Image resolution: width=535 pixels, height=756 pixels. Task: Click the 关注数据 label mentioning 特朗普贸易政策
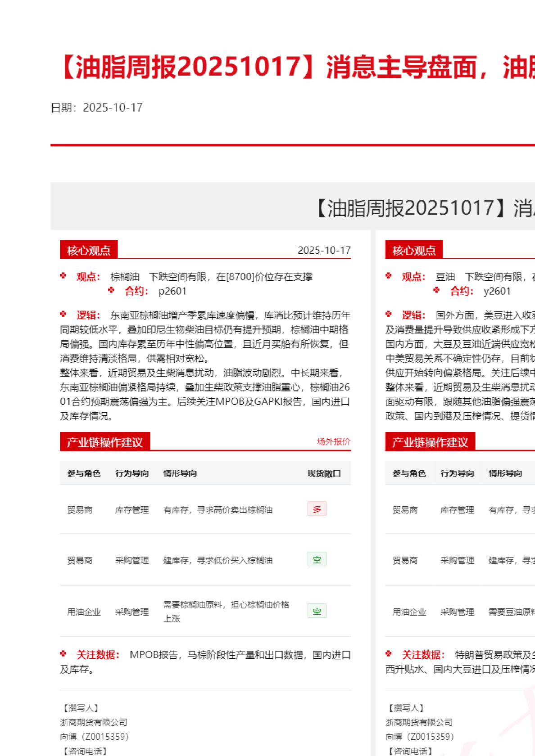(x=423, y=655)
